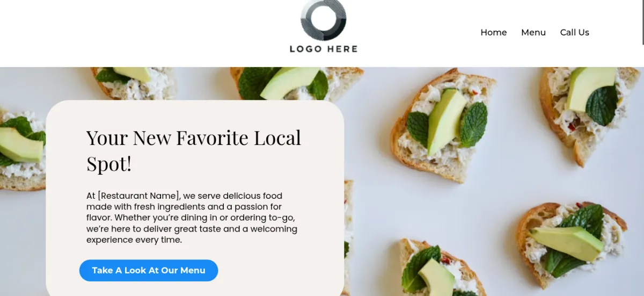Click the page scrollbar thumb at the top right

coord(642,21)
